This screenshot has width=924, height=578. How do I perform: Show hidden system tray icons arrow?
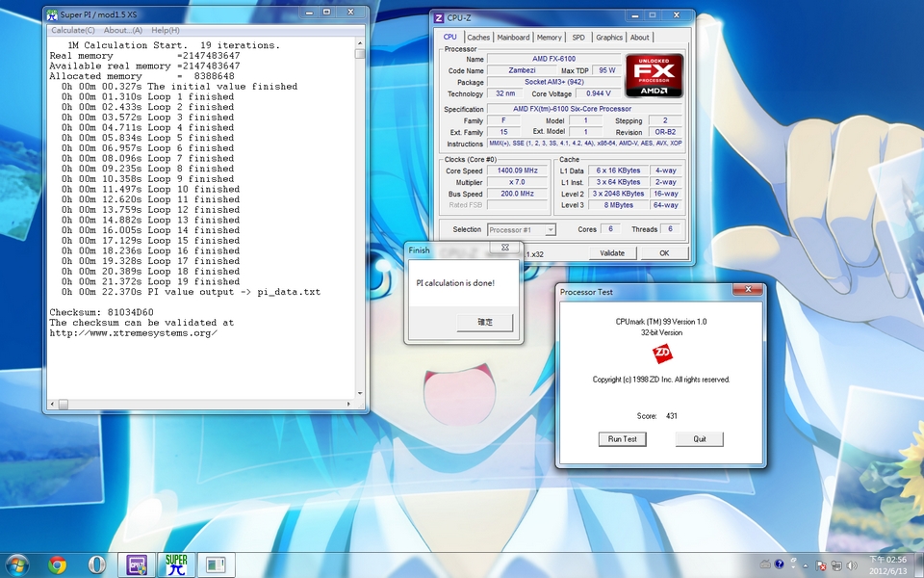(x=806, y=565)
